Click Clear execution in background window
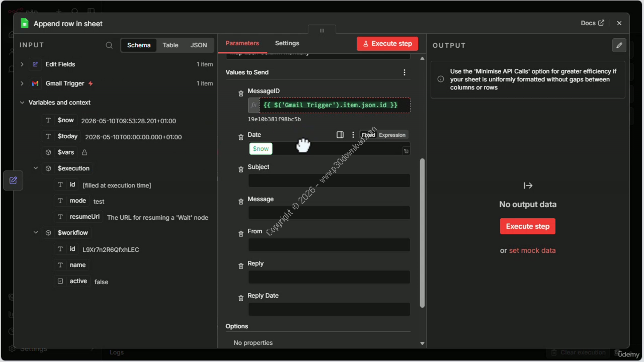This screenshot has width=644, height=362. [x=578, y=352]
